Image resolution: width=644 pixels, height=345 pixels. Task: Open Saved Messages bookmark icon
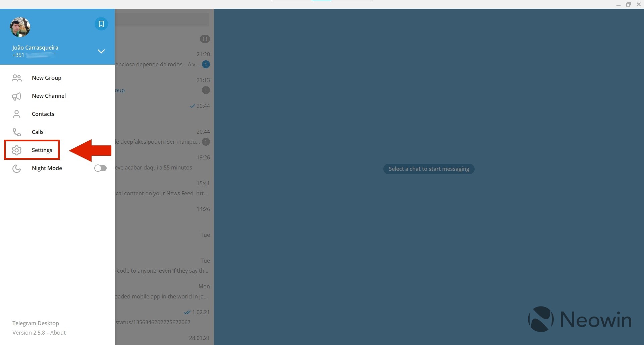pyautogui.click(x=101, y=24)
